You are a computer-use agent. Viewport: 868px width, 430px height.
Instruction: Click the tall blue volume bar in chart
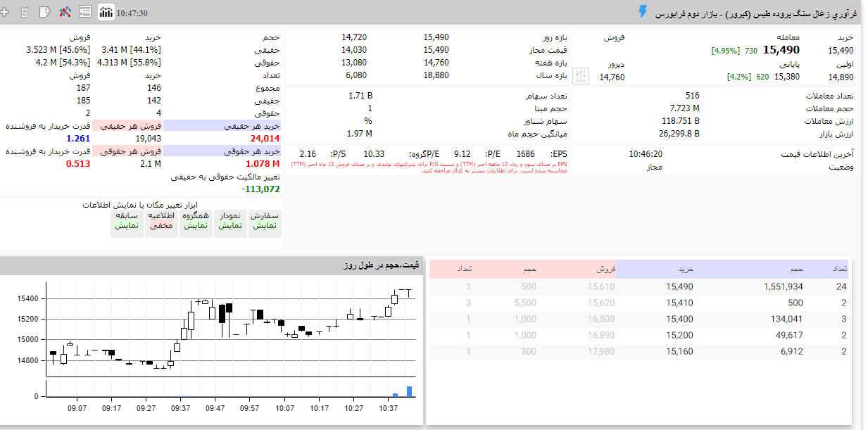click(410, 391)
